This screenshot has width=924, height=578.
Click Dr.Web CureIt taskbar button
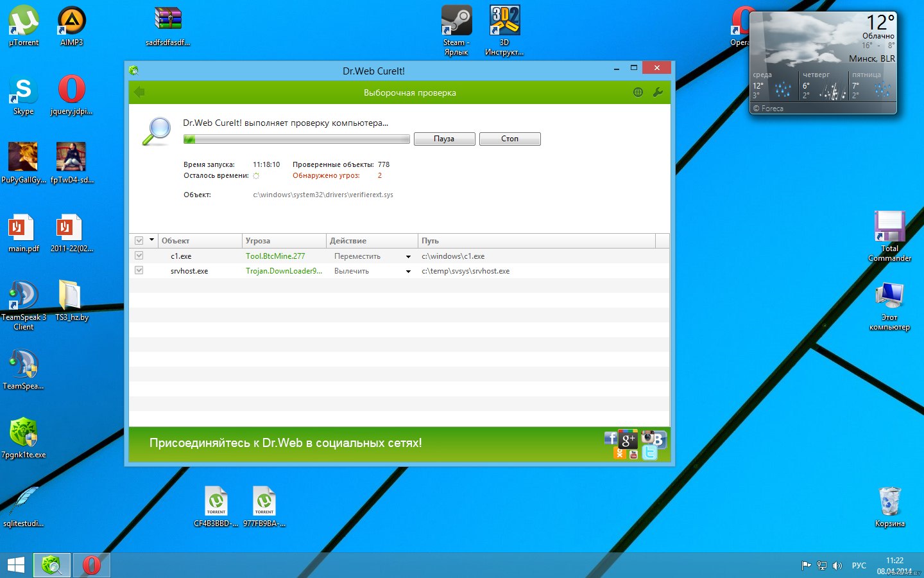pyautogui.click(x=51, y=565)
